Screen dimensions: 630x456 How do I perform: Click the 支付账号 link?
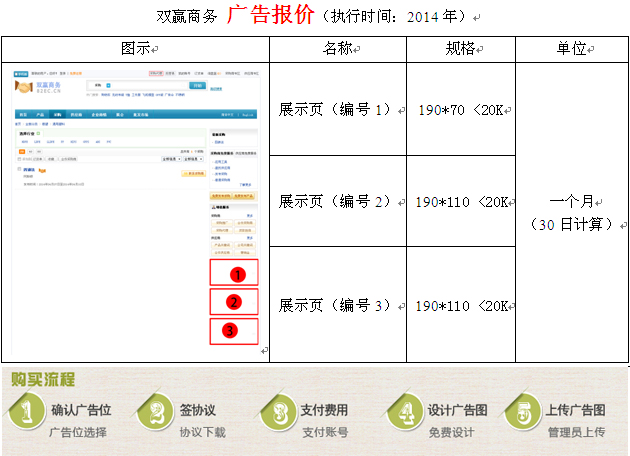[324, 432]
